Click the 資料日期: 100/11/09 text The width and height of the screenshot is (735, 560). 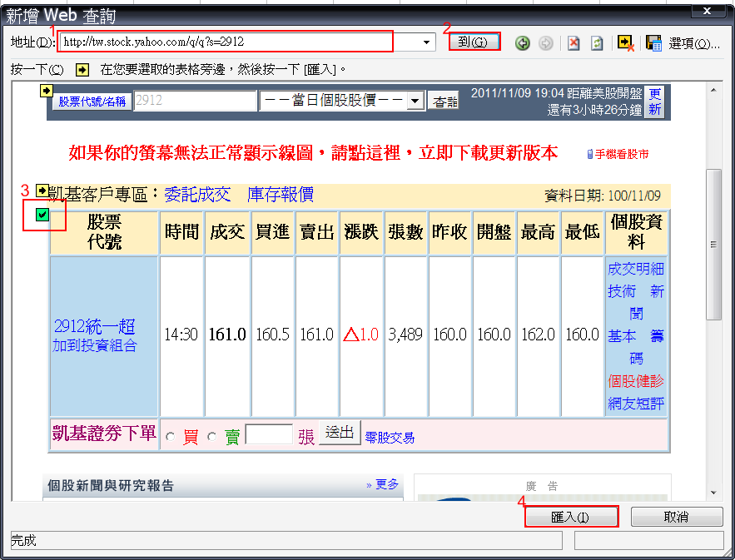[x=603, y=196]
